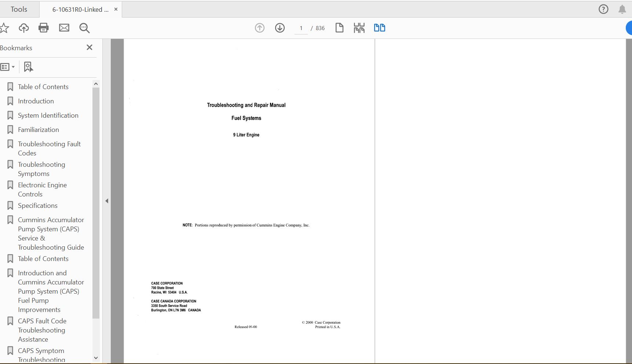Upload file using cloud arrow icon

pos(24,28)
